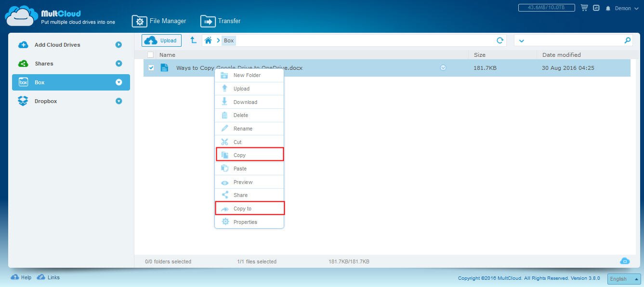This screenshot has width=644, height=287.
Task: Click the 43.6MB/10.0TB traffic usage bar
Action: click(546, 8)
